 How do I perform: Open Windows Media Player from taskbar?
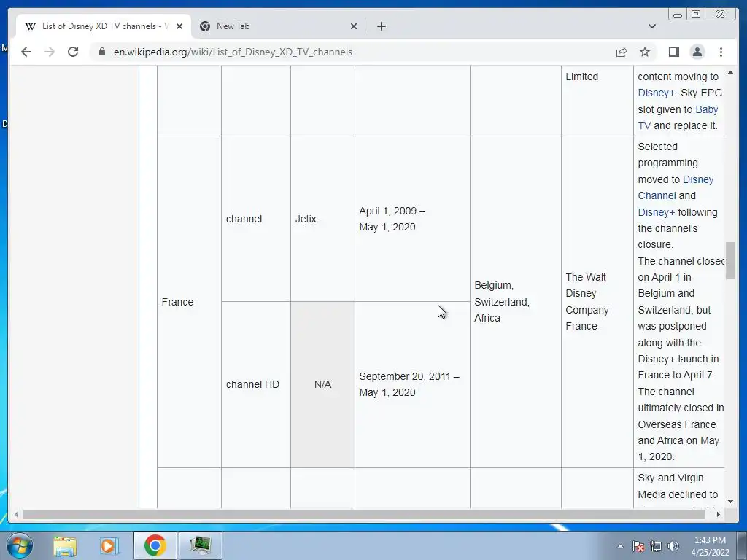pyautogui.click(x=108, y=545)
